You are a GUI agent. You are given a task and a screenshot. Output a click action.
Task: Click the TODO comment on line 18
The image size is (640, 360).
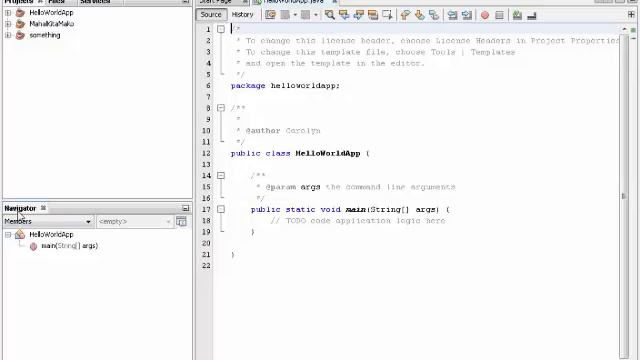[x=358, y=221]
